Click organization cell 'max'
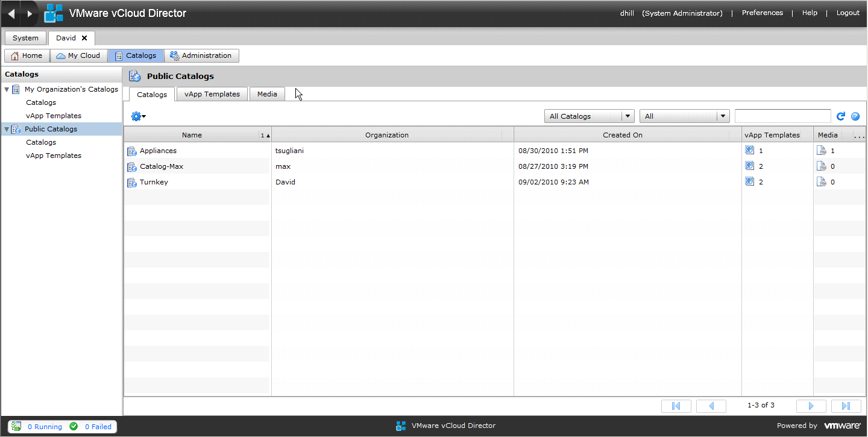The image size is (868, 437). coord(283,166)
